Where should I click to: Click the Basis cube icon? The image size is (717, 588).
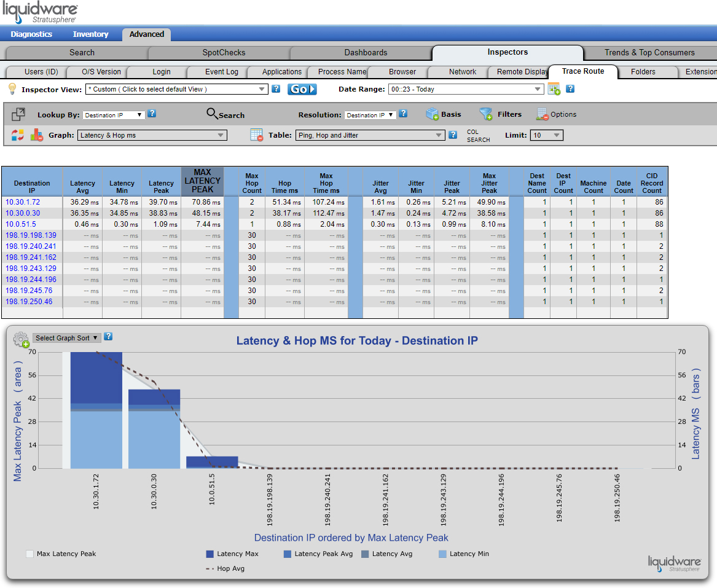coord(432,114)
